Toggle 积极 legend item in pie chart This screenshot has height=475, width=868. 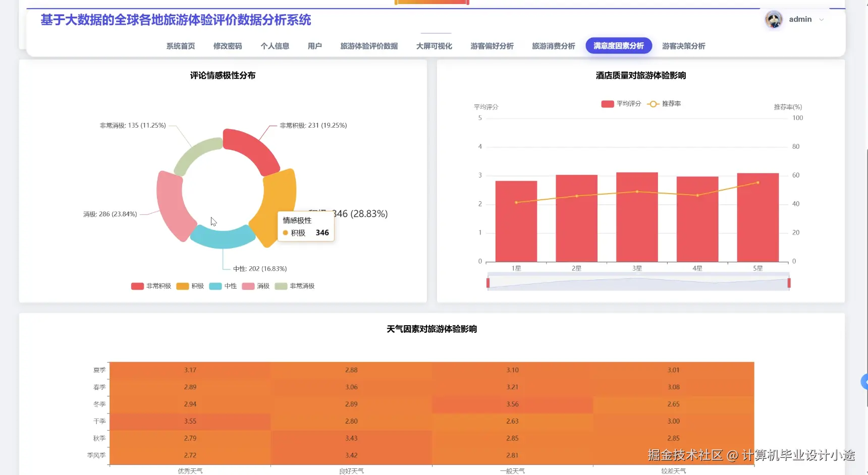point(190,286)
